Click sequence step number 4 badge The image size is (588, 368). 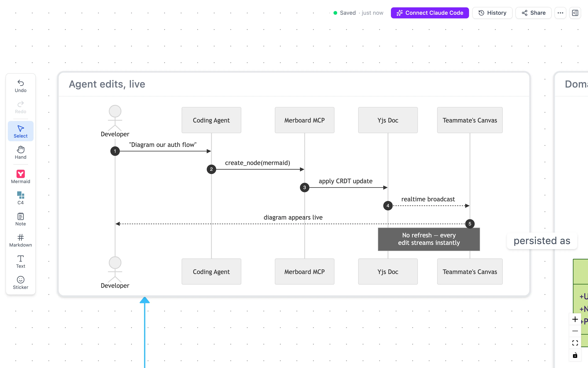tap(388, 206)
